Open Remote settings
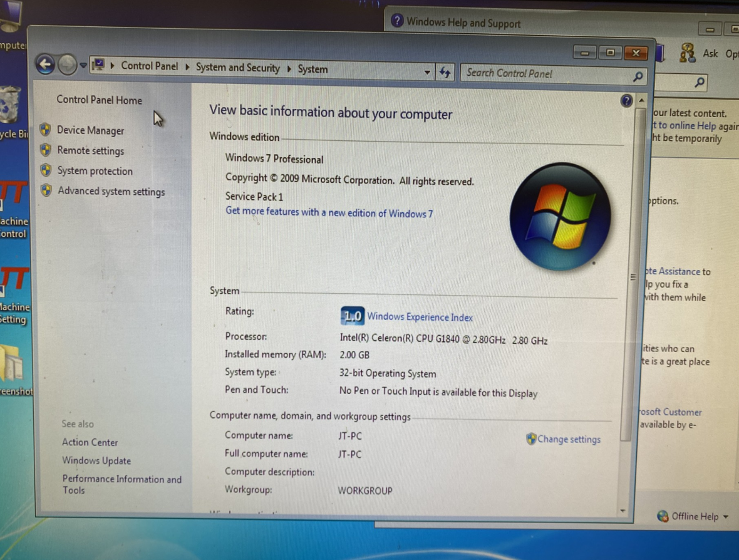This screenshot has height=560, width=739. tap(90, 150)
